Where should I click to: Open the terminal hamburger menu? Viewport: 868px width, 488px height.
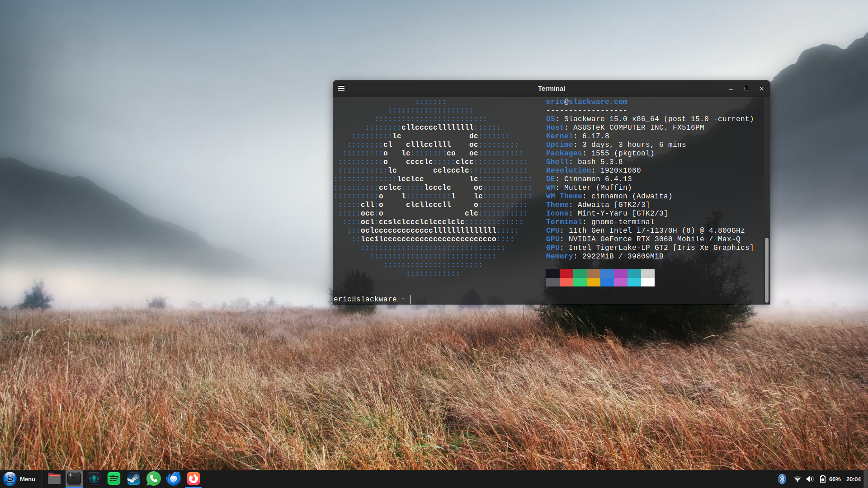pyautogui.click(x=341, y=89)
